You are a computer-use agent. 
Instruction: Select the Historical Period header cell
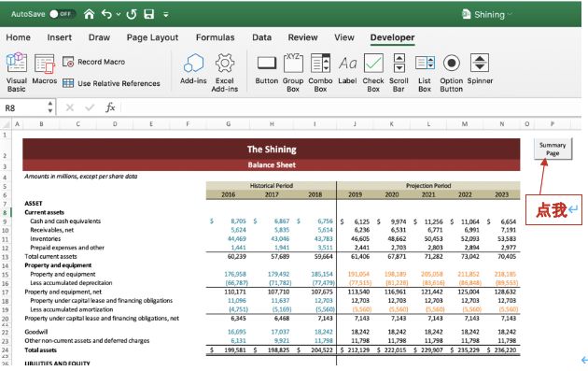tap(271, 185)
